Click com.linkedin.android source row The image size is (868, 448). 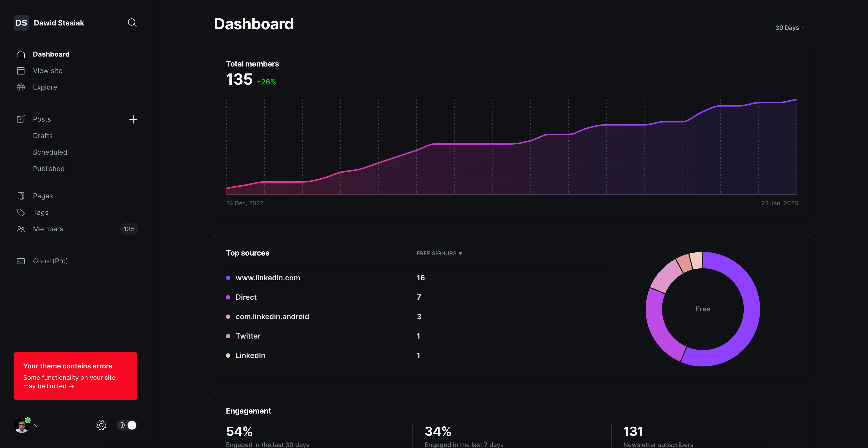(416, 316)
